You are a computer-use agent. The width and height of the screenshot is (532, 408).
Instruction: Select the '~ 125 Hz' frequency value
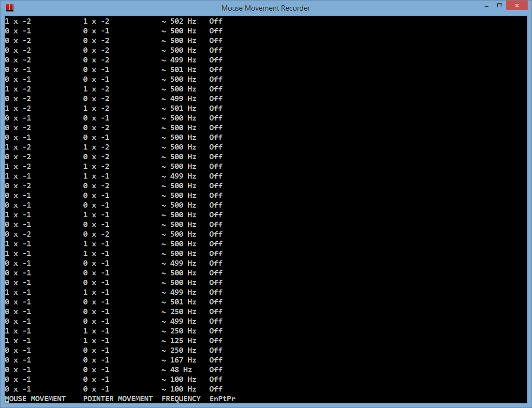pyautogui.click(x=179, y=340)
